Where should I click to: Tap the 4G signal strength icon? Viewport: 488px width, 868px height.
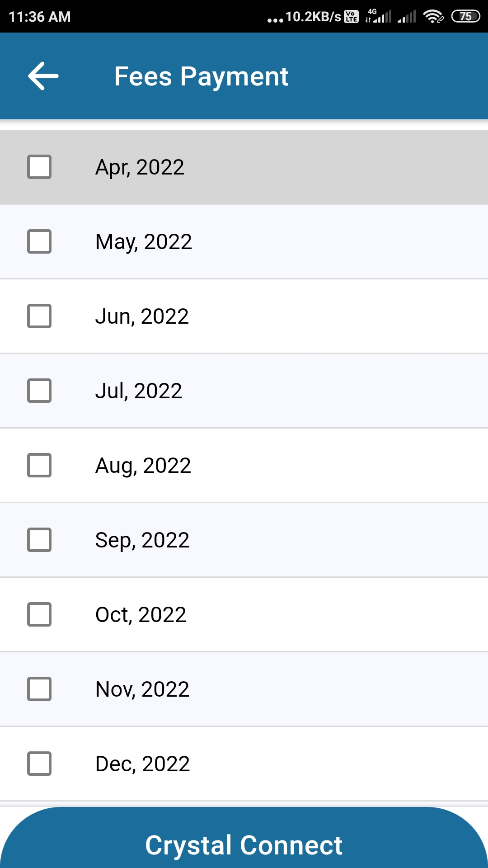tap(378, 16)
